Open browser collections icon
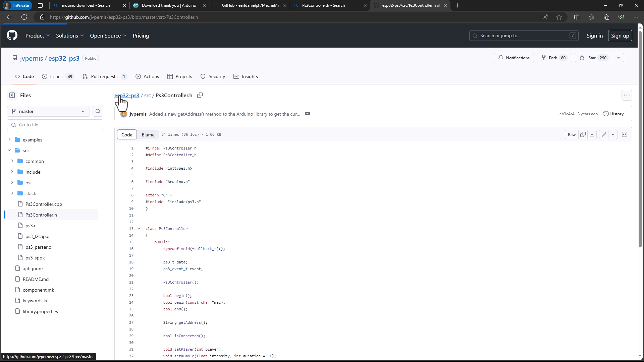Image resolution: width=644 pixels, height=362 pixels. (x=606, y=17)
